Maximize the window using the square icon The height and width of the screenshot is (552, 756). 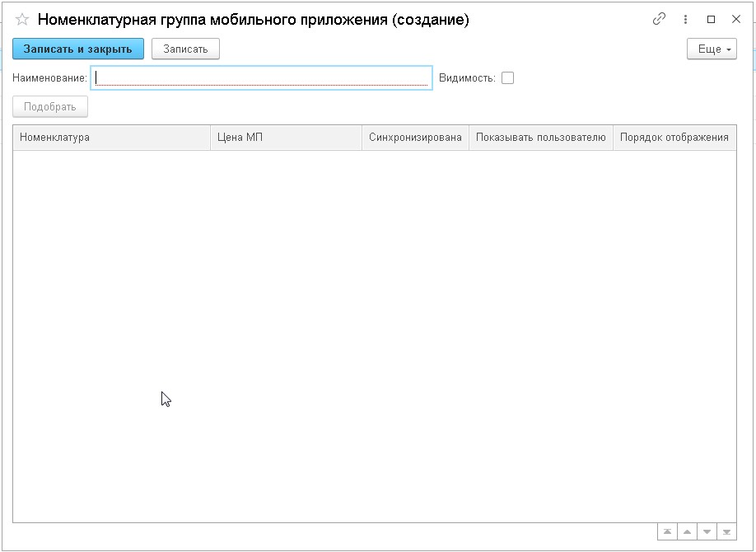coord(711,20)
